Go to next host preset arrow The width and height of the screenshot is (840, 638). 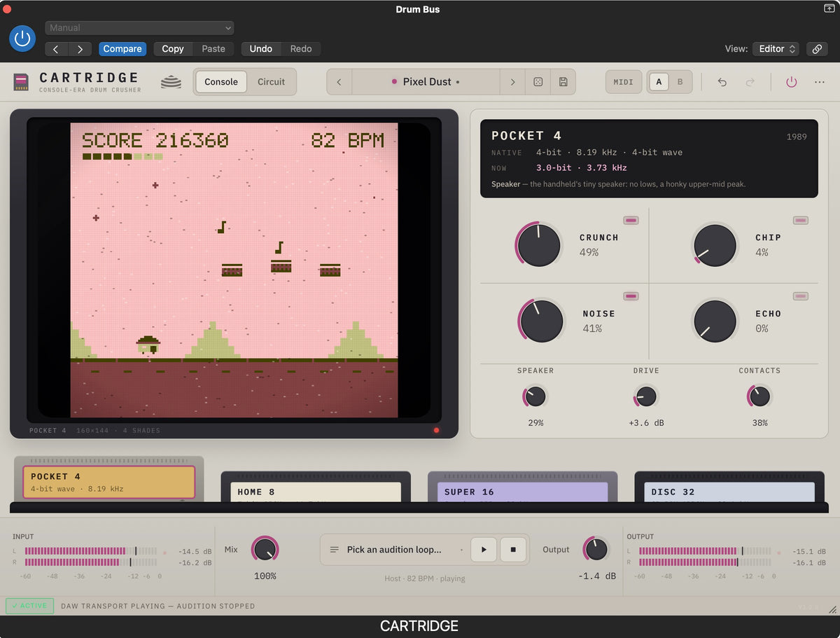(x=80, y=49)
